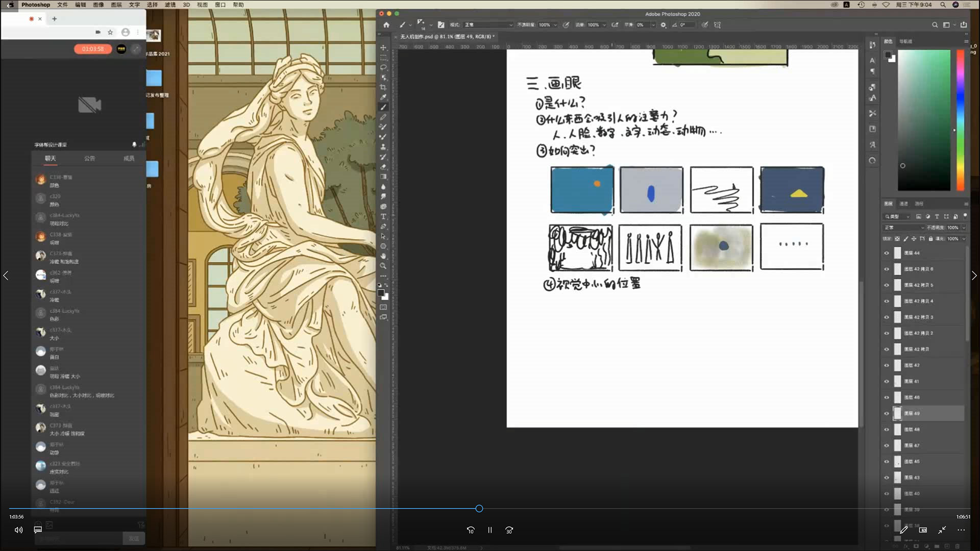980x551 pixels.
Task: Hide layer 图层 49
Action: (x=887, y=414)
